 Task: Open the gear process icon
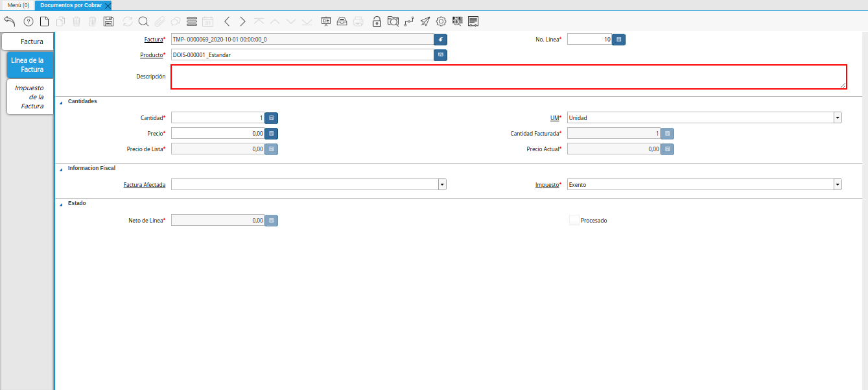(x=441, y=21)
